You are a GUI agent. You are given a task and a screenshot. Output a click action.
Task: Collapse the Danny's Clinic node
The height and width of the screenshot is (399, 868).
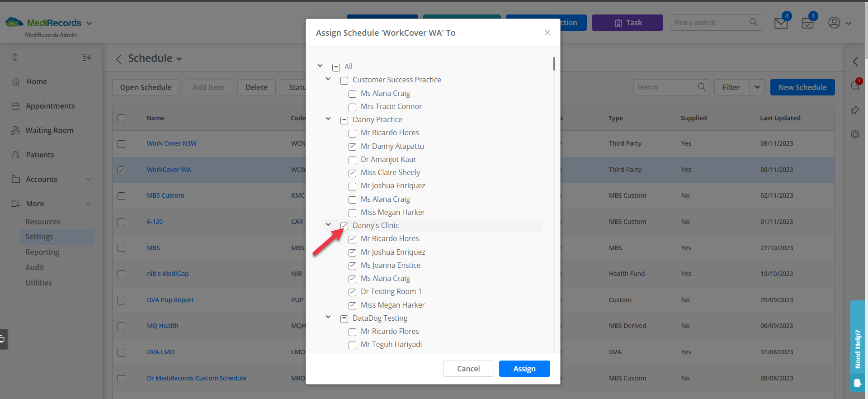(328, 225)
